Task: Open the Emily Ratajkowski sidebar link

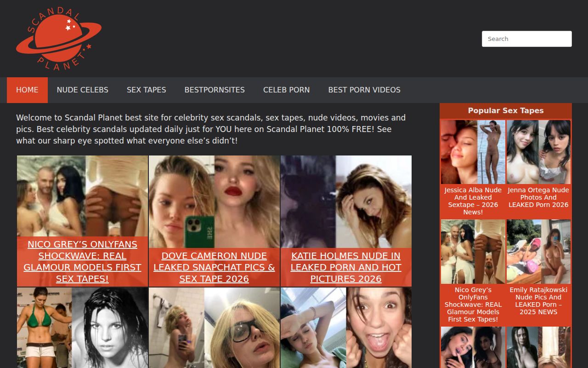Action: 538,300
